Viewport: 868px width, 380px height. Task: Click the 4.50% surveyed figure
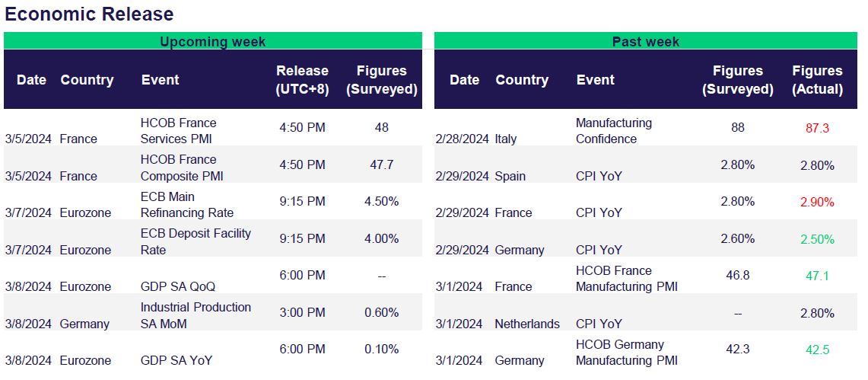(382, 202)
